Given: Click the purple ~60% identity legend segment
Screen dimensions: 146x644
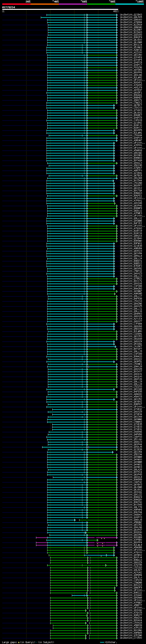Looking at the screenshot, I should 73,4.
